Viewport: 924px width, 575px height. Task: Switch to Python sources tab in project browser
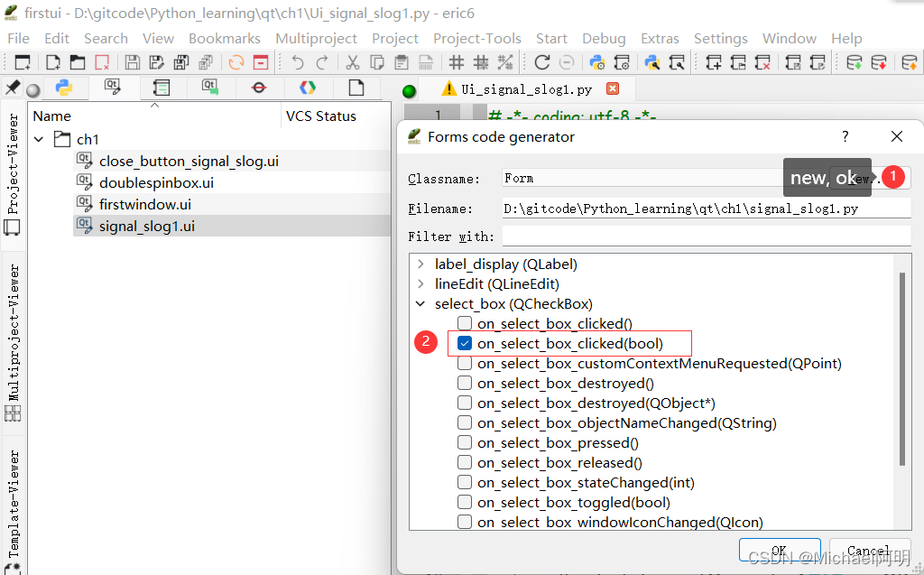[64, 88]
